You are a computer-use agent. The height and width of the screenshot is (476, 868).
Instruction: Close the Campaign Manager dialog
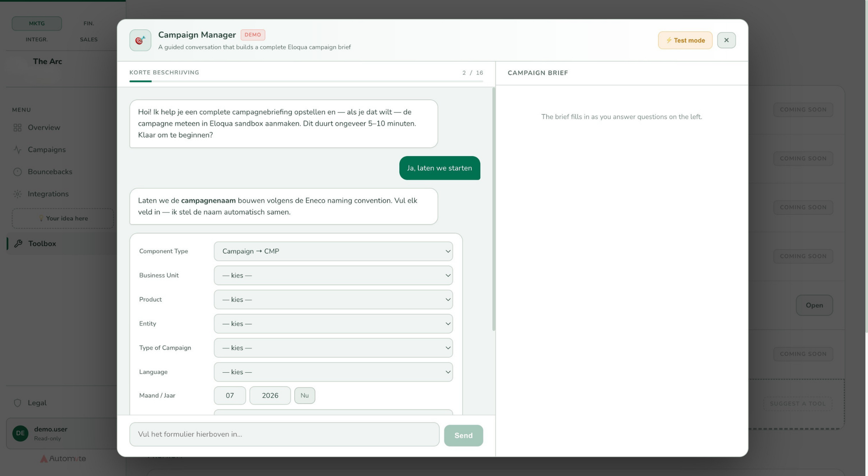tap(726, 40)
